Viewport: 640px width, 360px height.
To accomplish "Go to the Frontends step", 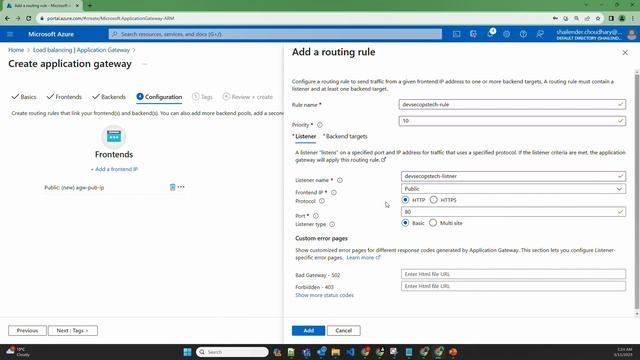I will point(64,97).
